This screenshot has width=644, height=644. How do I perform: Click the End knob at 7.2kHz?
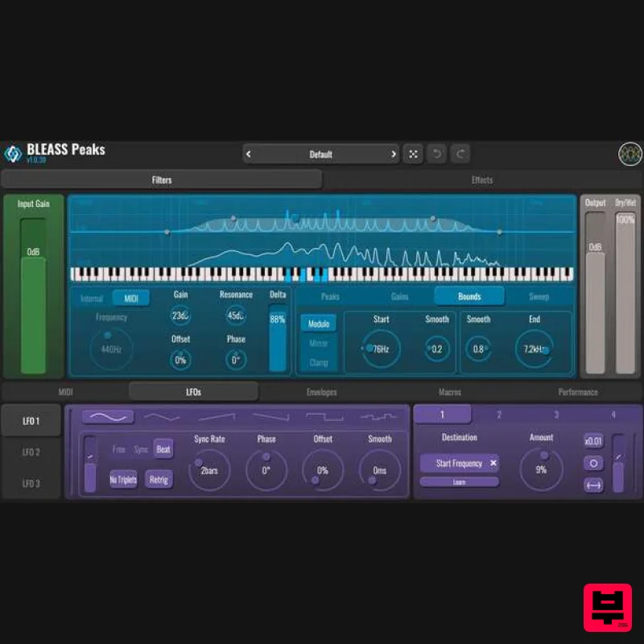534,349
